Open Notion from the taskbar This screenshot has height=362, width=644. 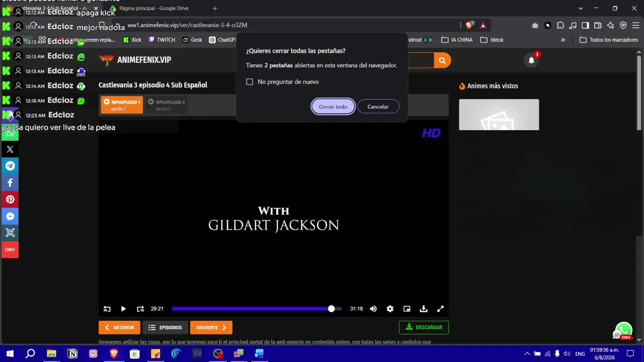pyautogui.click(x=72, y=353)
